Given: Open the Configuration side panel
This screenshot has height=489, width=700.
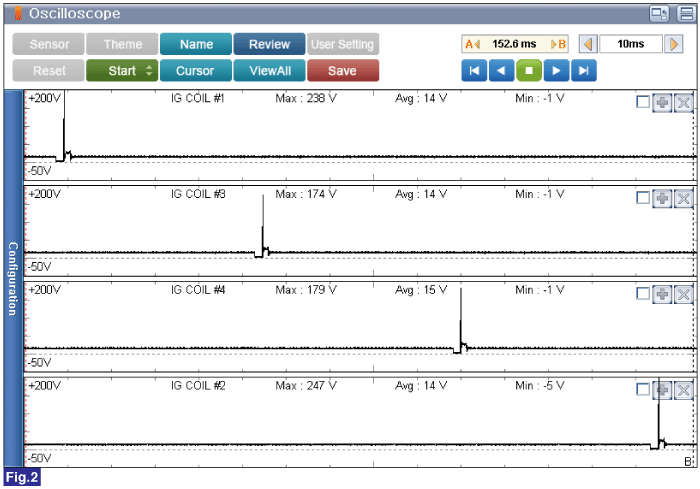Looking at the screenshot, I should click(x=13, y=279).
